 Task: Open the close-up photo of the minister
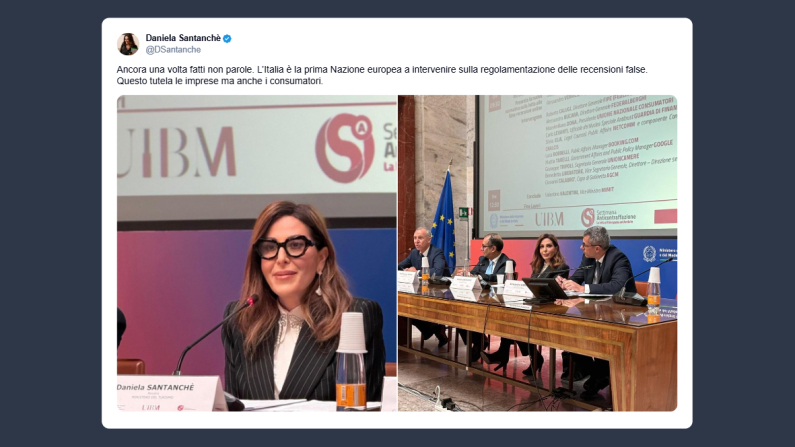[x=257, y=253]
